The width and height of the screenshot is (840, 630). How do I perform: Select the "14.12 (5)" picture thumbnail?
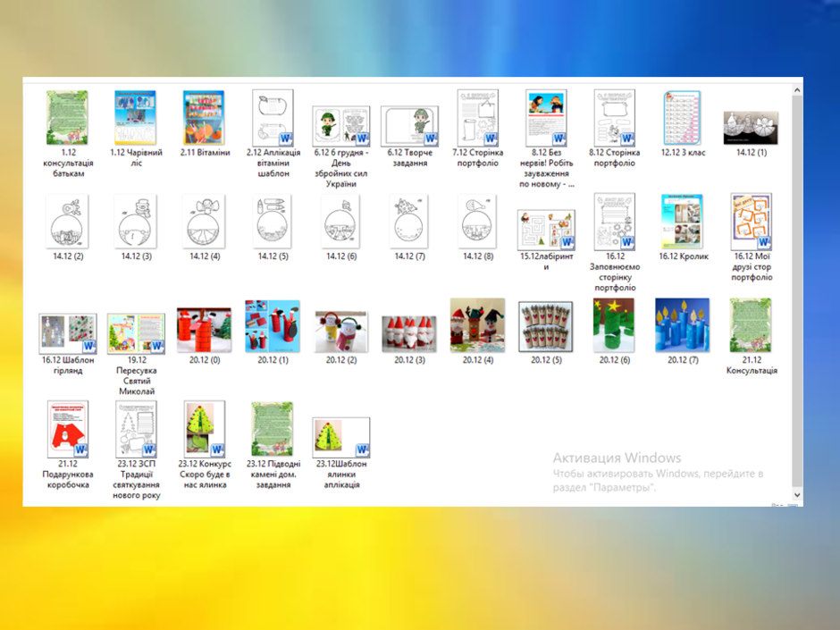(x=273, y=222)
